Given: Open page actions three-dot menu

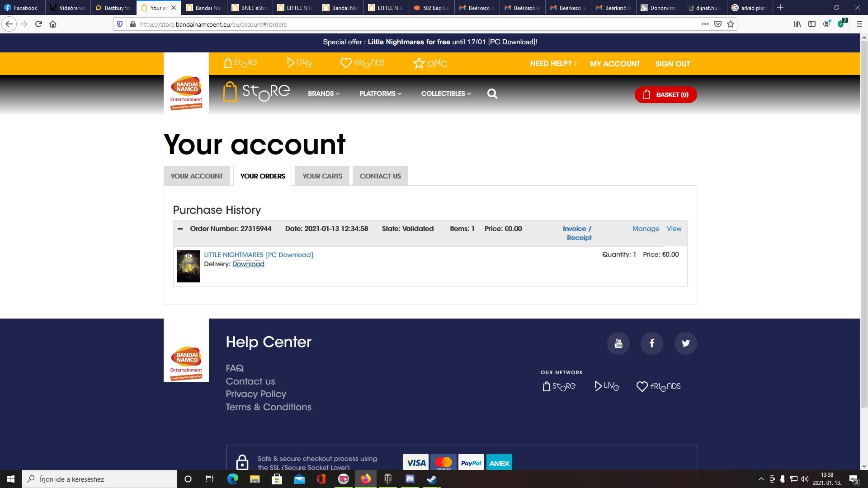Looking at the screenshot, I should pos(705,24).
